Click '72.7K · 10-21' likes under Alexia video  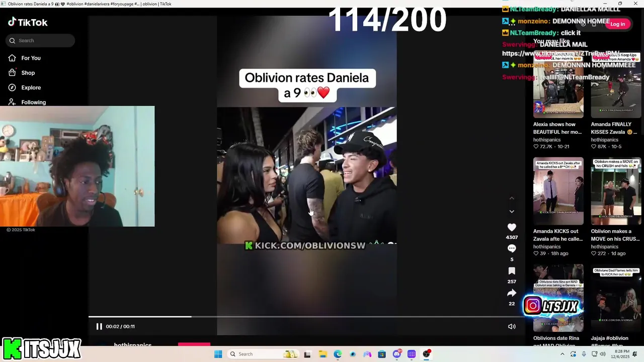click(x=551, y=146)
